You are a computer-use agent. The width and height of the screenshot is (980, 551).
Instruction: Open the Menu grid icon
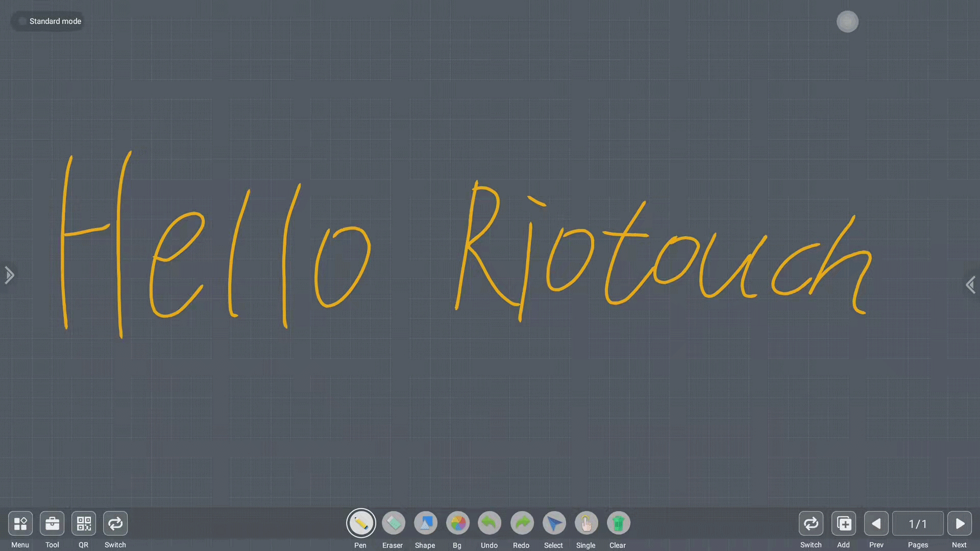(20, 523)
